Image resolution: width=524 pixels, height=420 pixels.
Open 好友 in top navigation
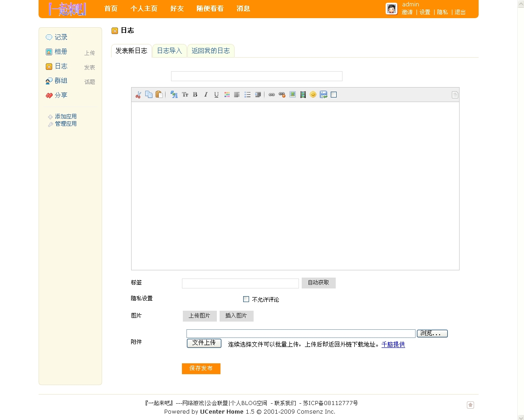click(x=177, y=8)
